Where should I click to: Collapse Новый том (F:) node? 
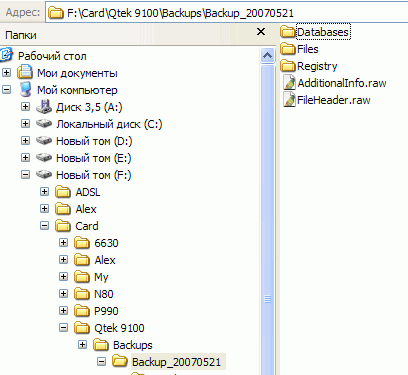(25, 175)
